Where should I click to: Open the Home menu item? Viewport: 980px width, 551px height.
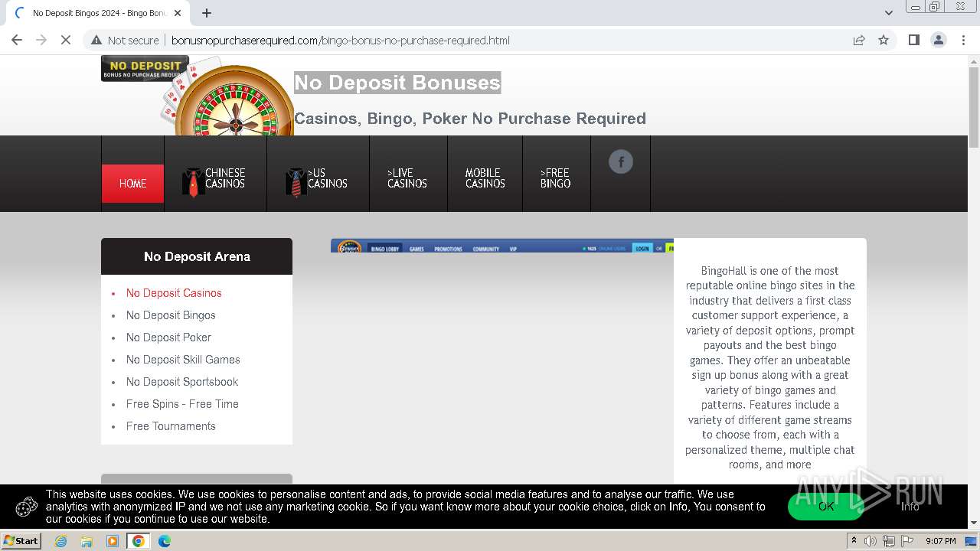pyautogui.click(x=132, y=184)
